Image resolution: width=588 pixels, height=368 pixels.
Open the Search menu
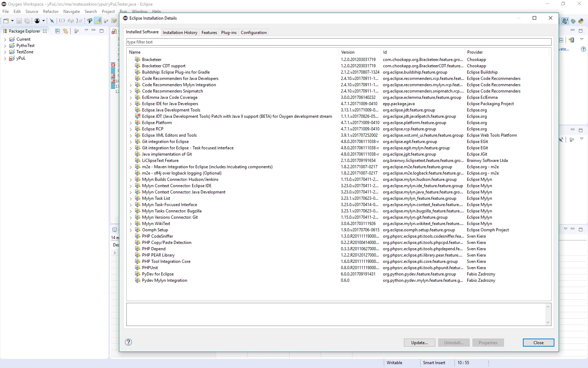click(x=91, y=12)
